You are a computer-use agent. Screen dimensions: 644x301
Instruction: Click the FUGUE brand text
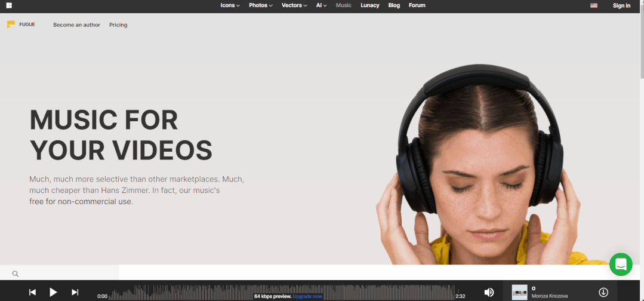click(x=27, y=24)
